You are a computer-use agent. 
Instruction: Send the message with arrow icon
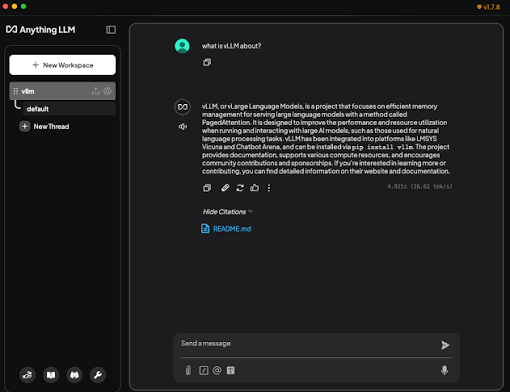click(x=445, y=345)
